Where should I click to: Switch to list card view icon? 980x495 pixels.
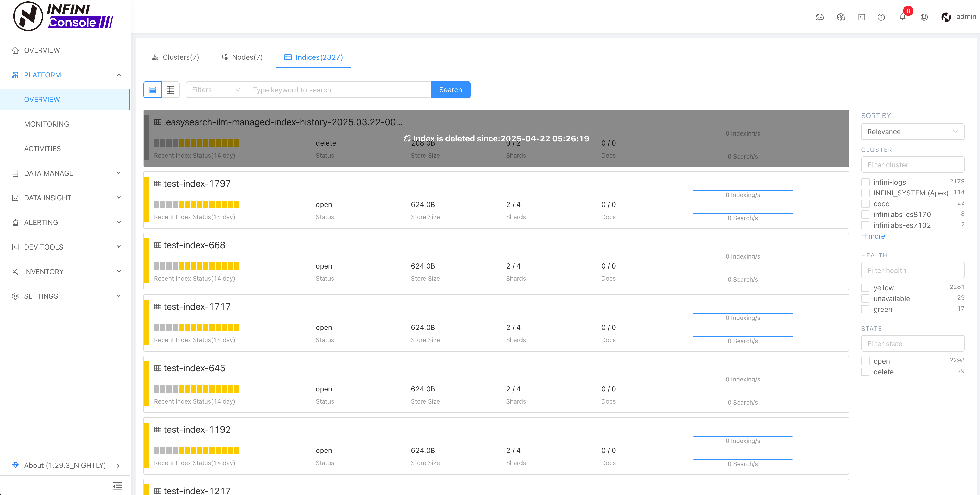point(153,90)
